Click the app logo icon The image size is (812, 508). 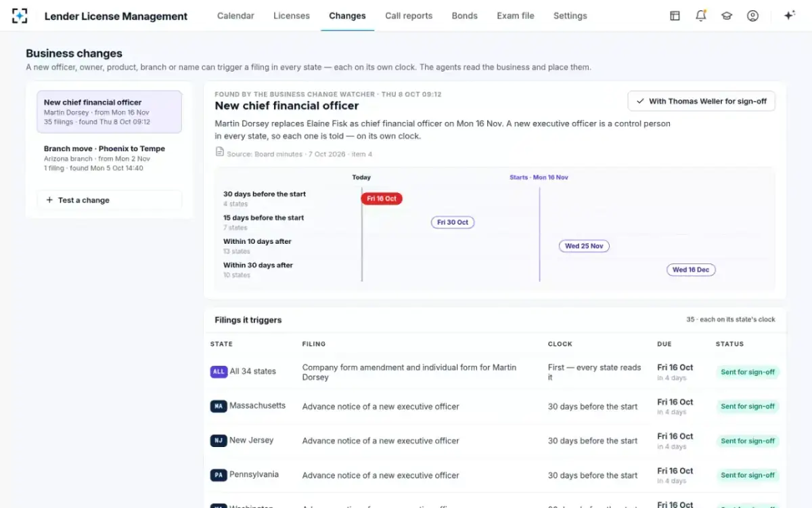(x=20, y=16)
